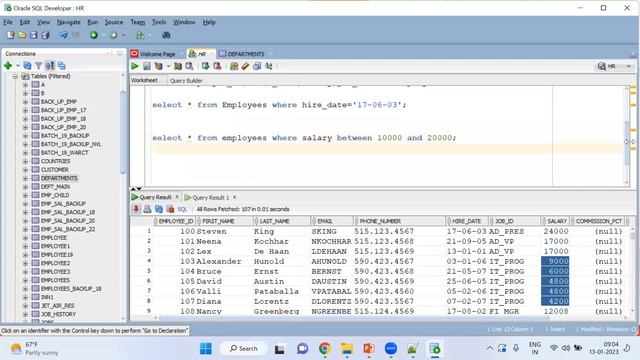Expand the CUSTOMER table node
640x360 pixels.
[25, 170]
